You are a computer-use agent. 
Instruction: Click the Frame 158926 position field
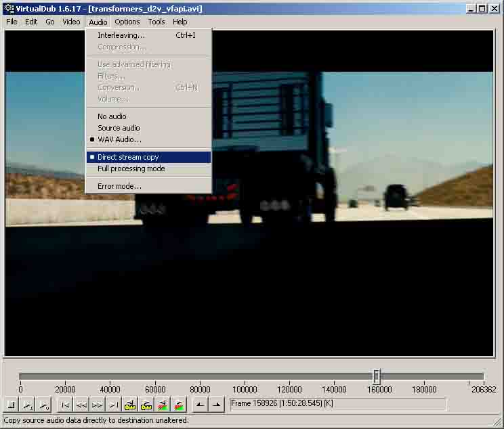338,404
